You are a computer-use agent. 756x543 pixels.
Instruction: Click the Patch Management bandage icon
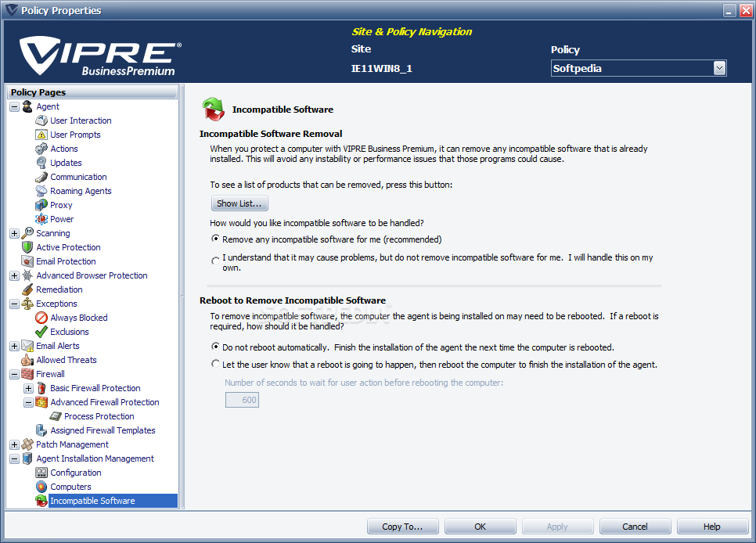pos(27,444)
